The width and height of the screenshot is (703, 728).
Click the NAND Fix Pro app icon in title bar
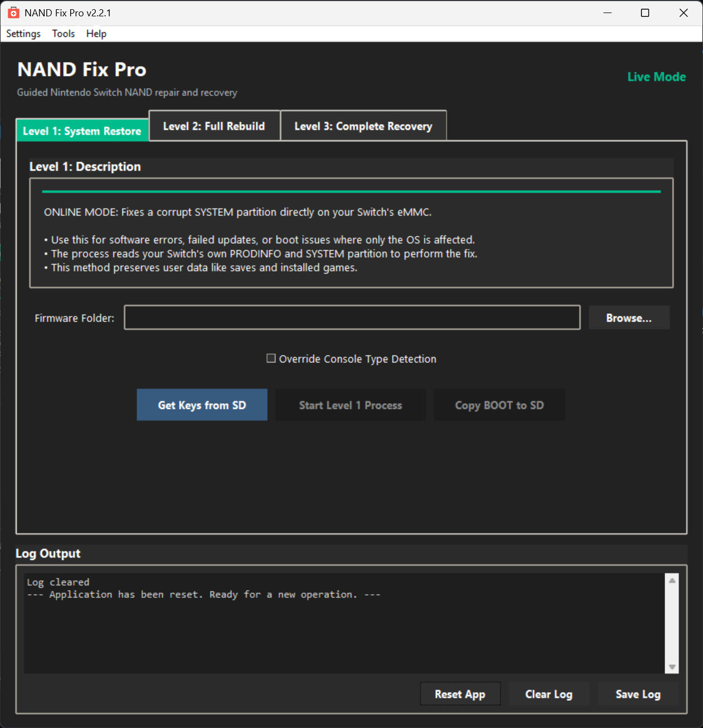[x=13, y=13]
